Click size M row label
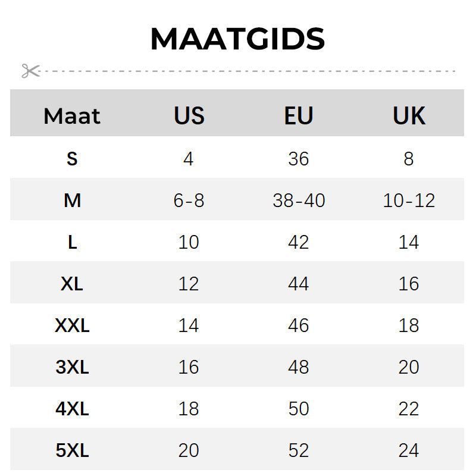The image size is (476, 476). (x=72, y=201)
